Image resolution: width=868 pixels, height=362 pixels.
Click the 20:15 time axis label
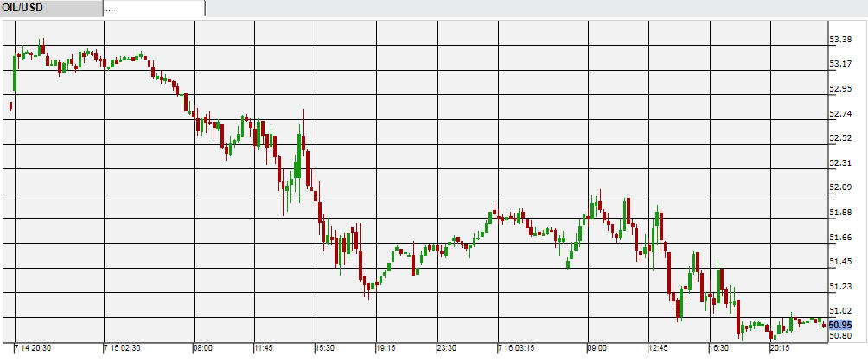[782, 348]
